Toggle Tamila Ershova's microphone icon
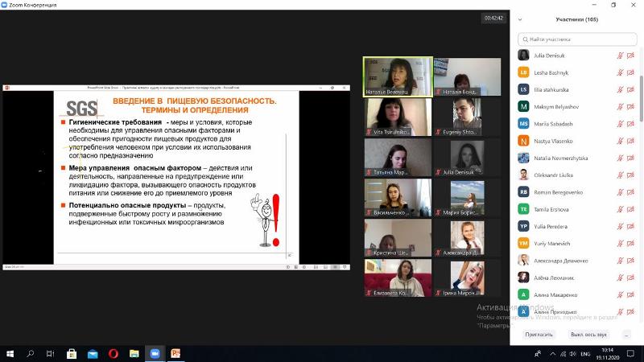 [x=620, y=209]
